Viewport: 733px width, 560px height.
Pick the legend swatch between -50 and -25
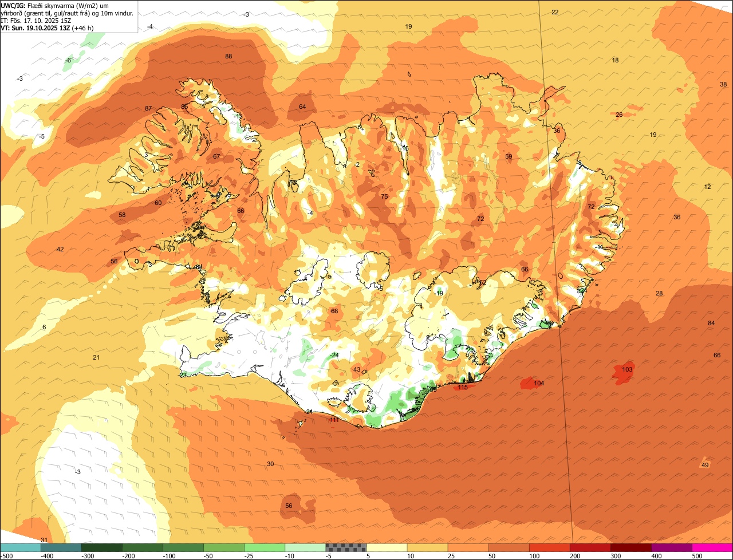pos(224,547)
